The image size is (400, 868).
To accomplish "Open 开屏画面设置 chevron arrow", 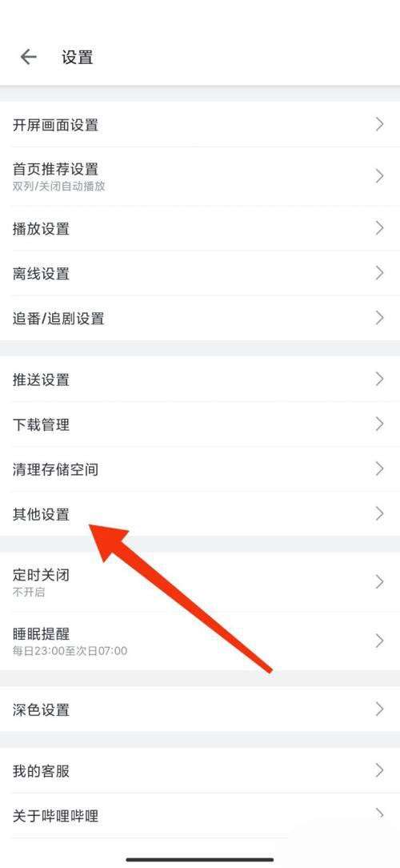I will point(379,124).
